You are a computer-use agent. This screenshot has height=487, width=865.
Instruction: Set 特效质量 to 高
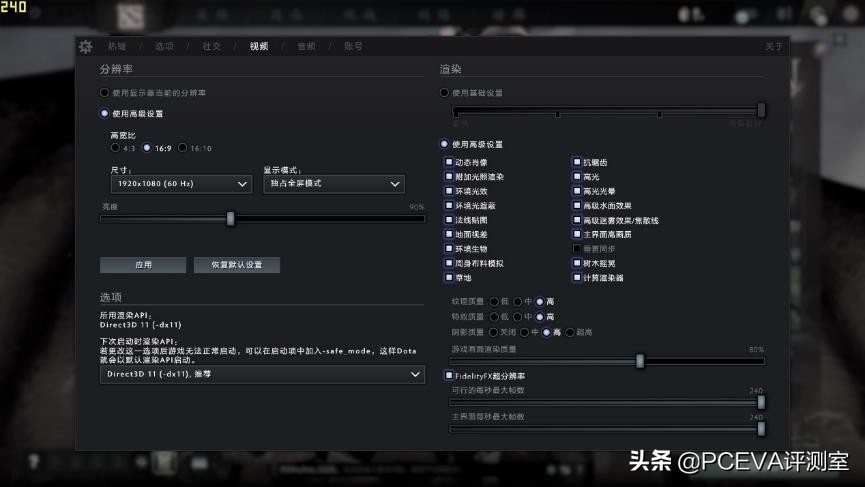(540, 317)
